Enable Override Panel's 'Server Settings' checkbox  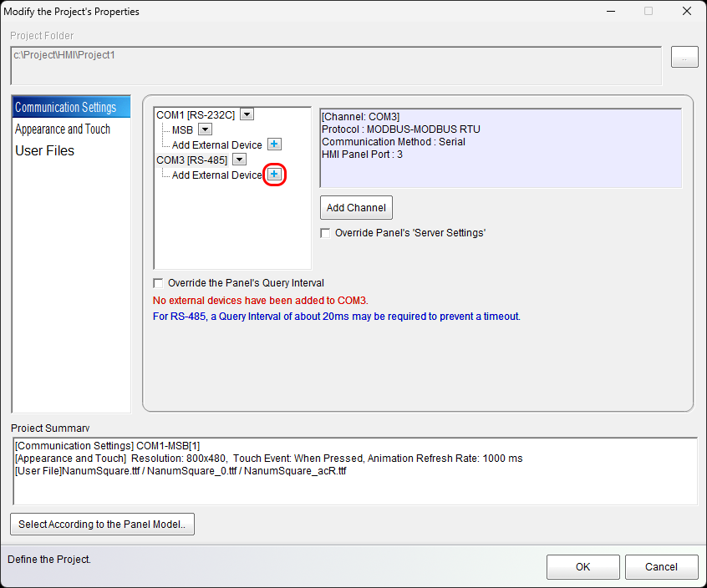click(x=326, y=233)
